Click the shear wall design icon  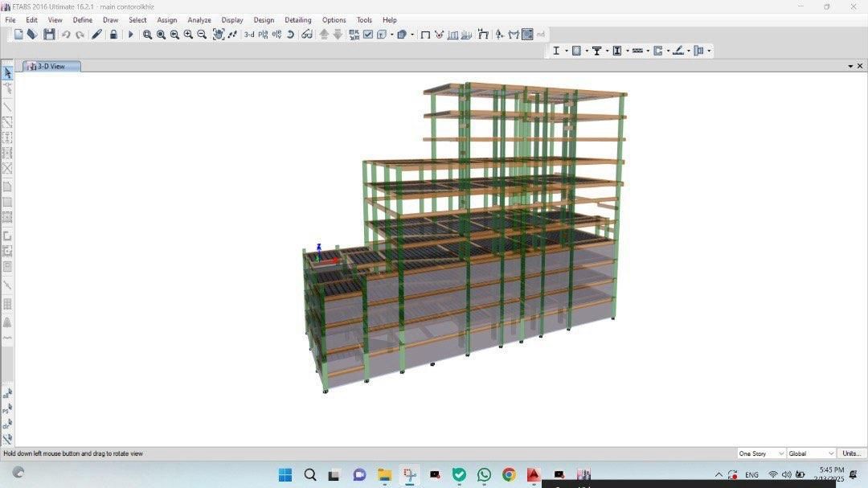click(x=658, y=51)
